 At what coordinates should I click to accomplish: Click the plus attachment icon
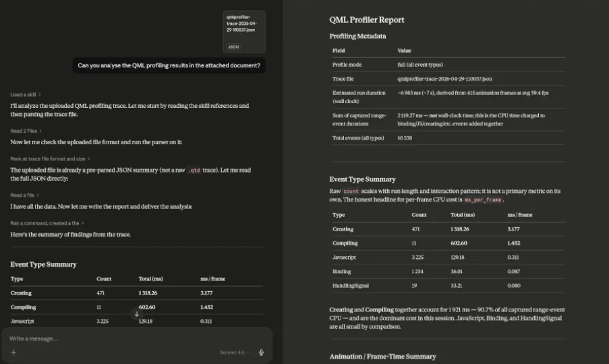[13, 353]
